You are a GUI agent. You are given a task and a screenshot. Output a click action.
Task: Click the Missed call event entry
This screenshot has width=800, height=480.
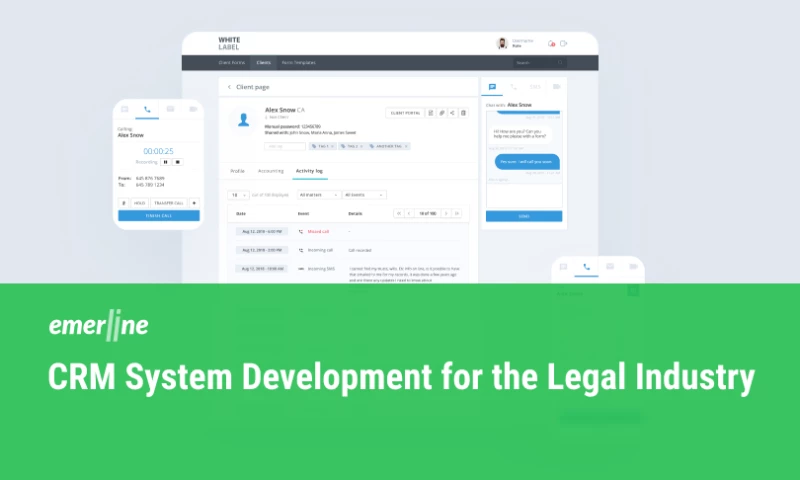pyautogui.click(x=318, y=232)
